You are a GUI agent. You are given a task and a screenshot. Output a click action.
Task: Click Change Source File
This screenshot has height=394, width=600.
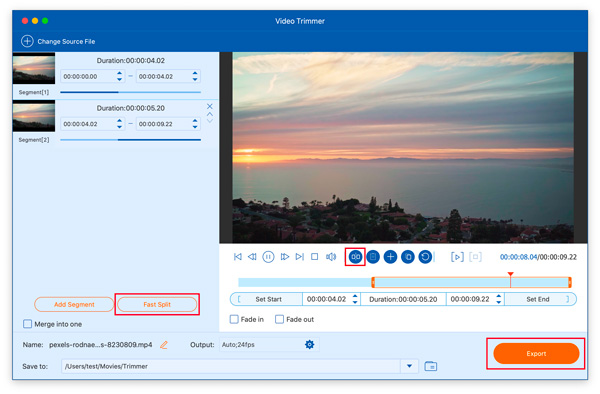(x=59, y=41)
